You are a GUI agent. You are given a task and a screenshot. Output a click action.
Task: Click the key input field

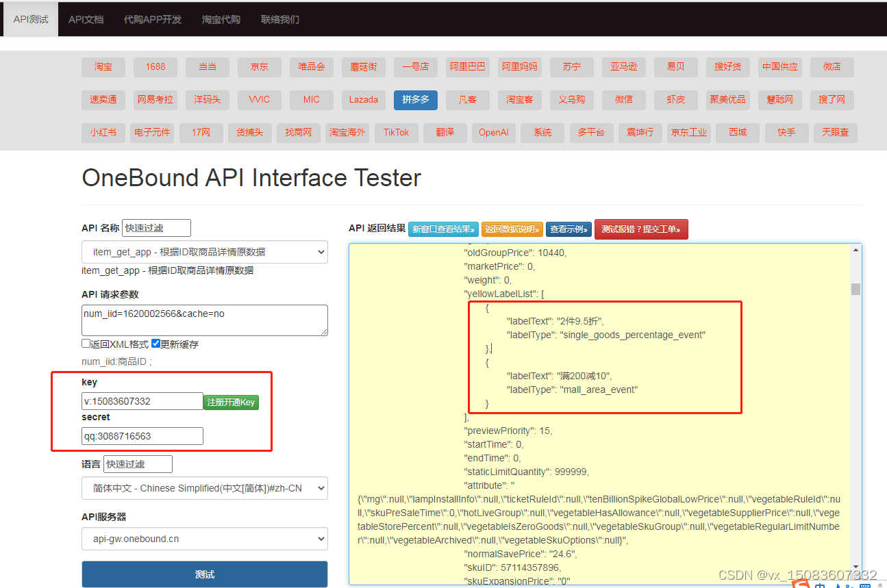[142, 401]
